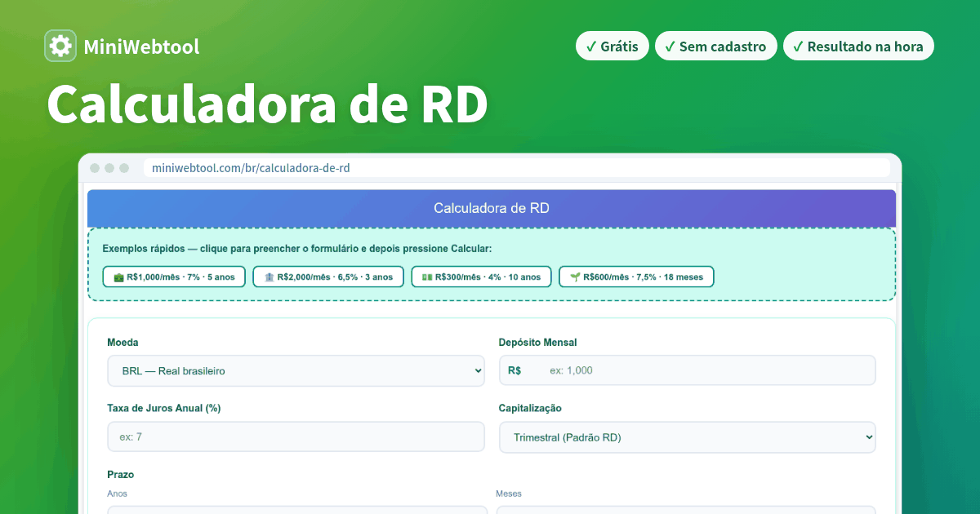Viewport: 980px width, 514px height.
Task: Click the Resultado na hora badge
Action: pos(858,47)
